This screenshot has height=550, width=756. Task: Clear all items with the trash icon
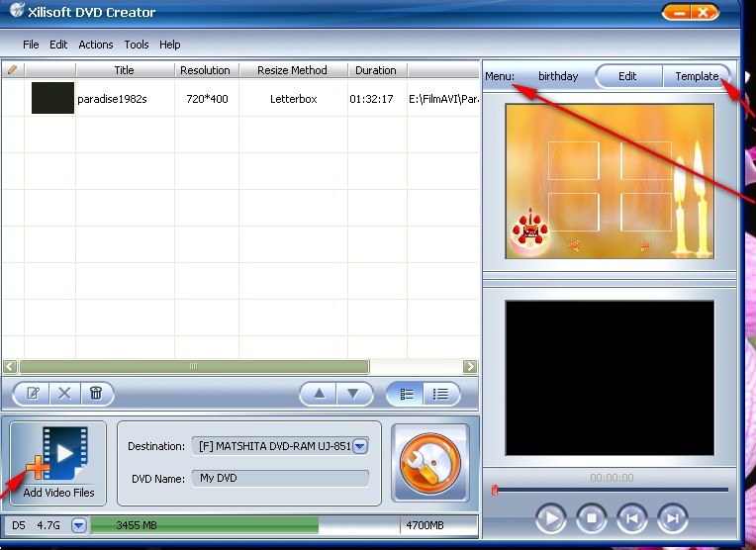96,394
